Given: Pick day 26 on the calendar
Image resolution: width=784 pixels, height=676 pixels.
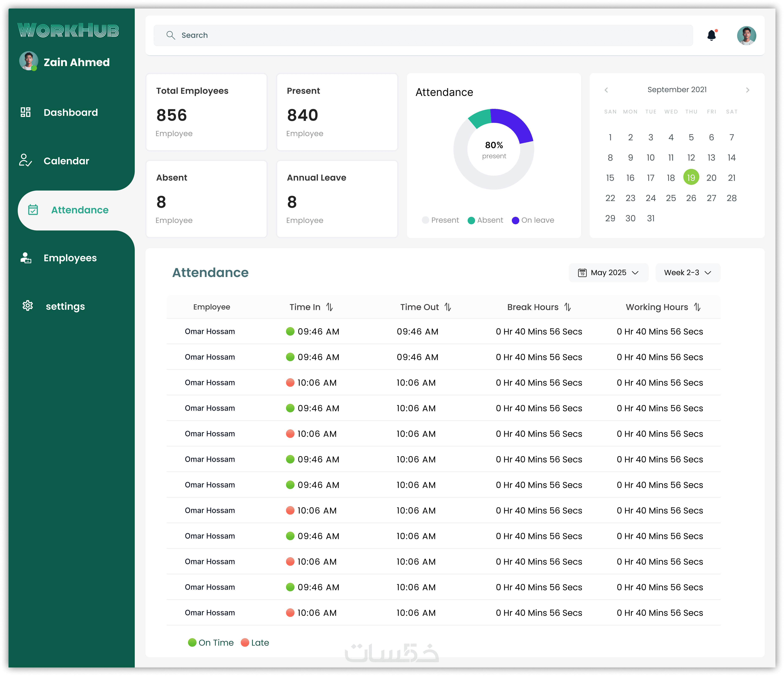Looking at the screenshot, I should (691, 198).
